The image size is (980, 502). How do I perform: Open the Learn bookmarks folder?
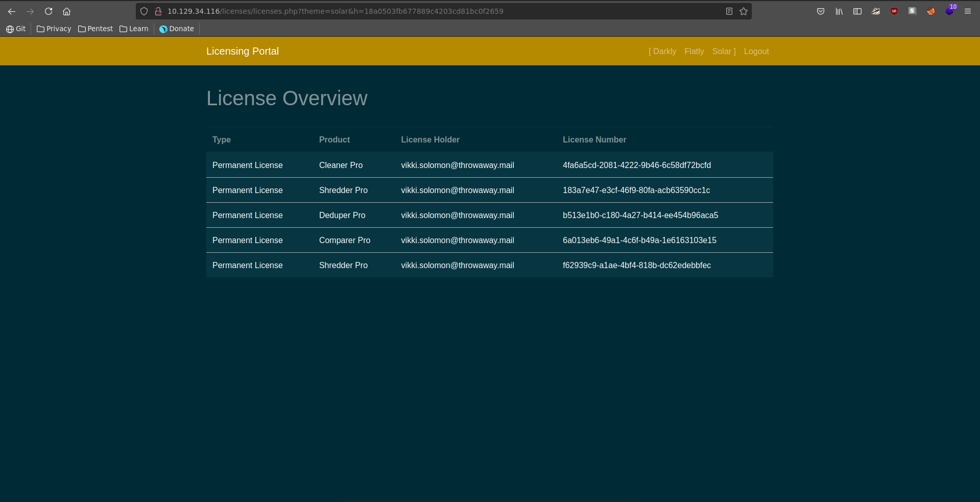point(134,29)
